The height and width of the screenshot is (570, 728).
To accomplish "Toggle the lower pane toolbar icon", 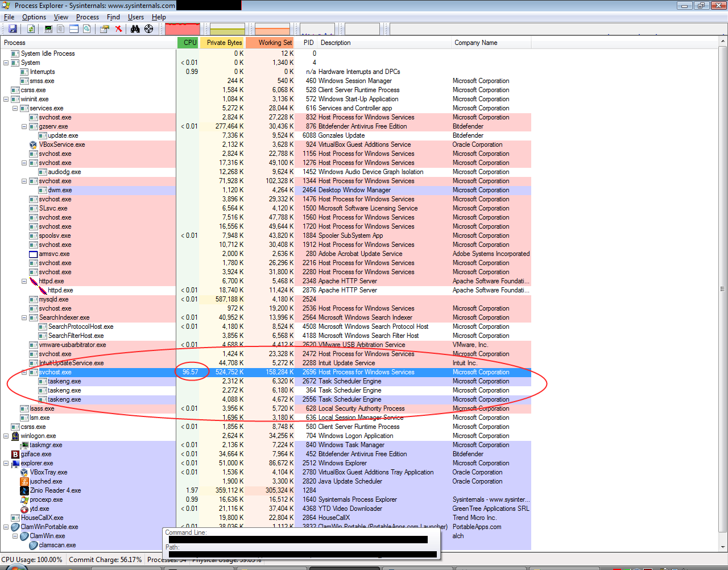I will 74,28.
